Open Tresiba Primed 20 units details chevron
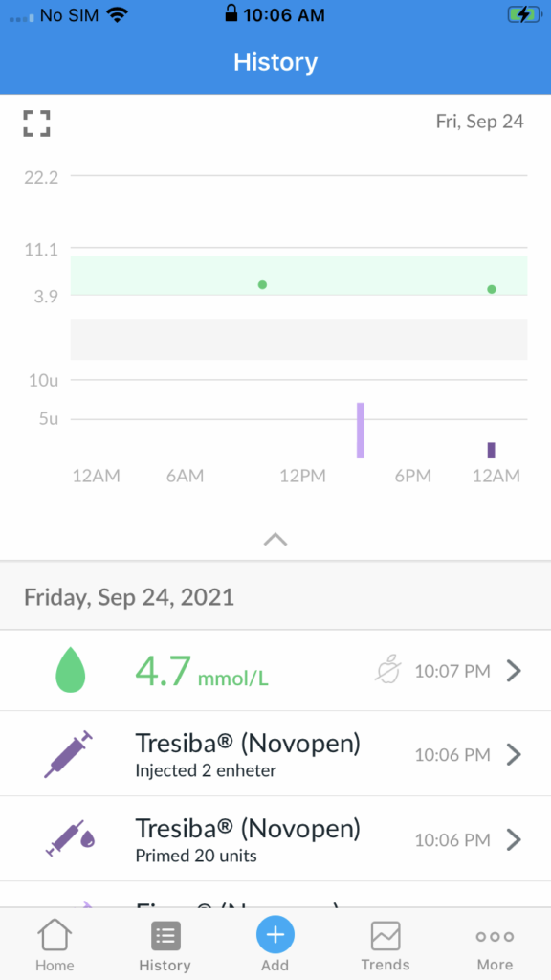Screen dimensions: 551x980 click(x=514, y=839)
